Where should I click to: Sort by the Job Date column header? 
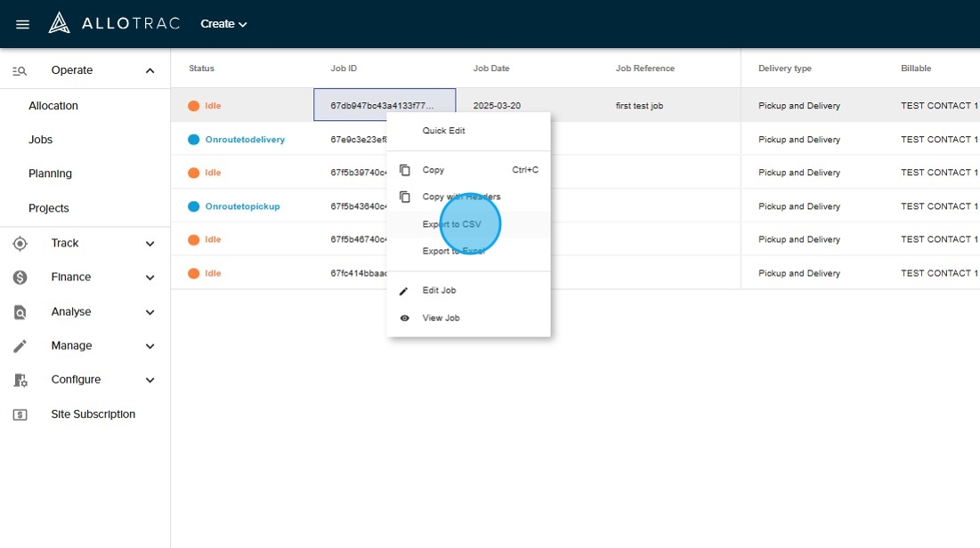tap(493, 68)
